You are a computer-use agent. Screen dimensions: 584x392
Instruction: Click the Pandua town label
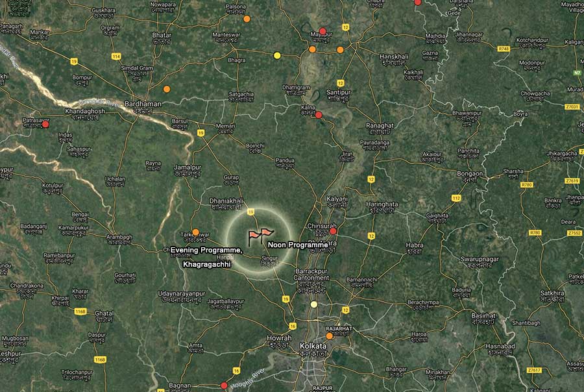(285, 160)
